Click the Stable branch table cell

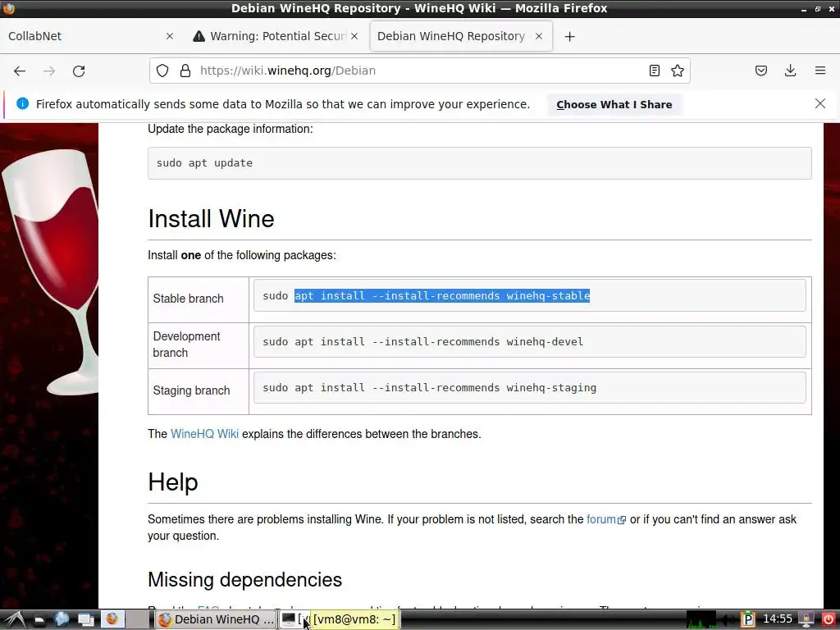tap(199, 299)
